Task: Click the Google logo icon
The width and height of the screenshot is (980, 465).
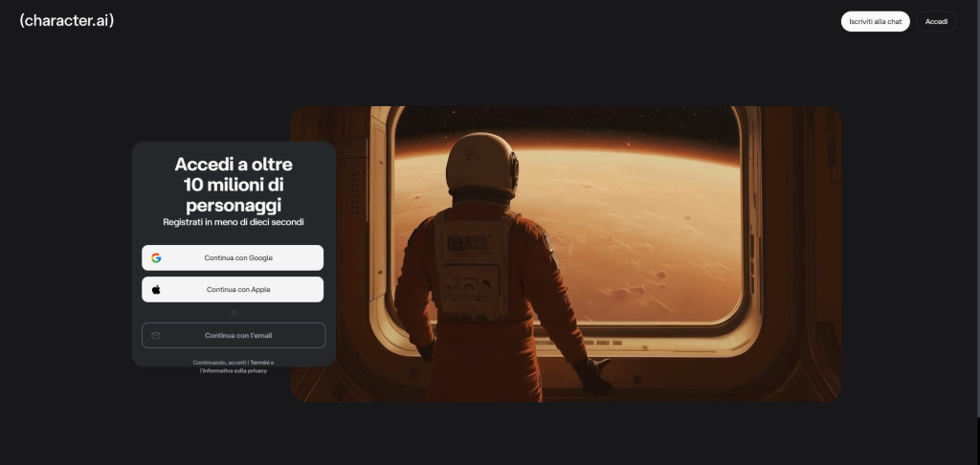Action: click(x=156, y=257)
